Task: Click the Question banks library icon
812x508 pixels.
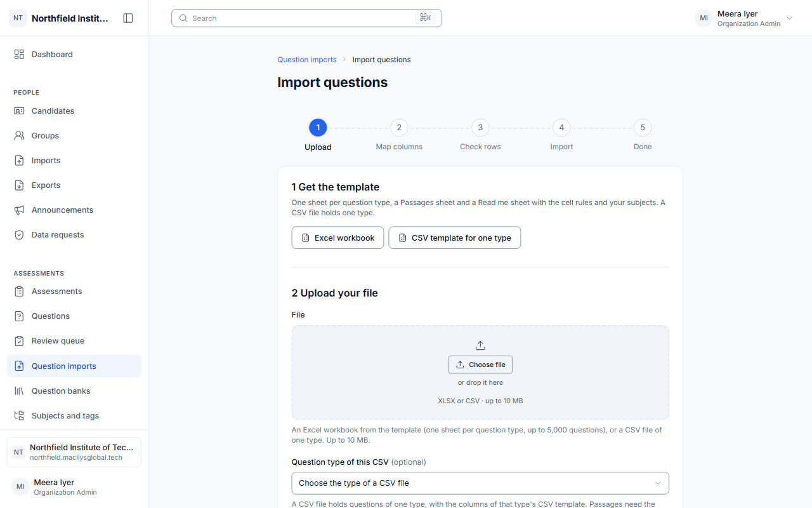Action: click(19, 391)
